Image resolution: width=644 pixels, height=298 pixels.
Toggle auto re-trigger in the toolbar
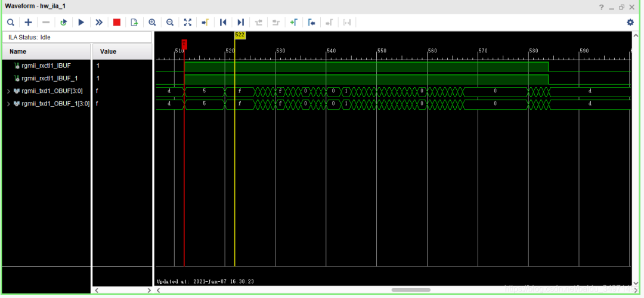coord(63,22)
